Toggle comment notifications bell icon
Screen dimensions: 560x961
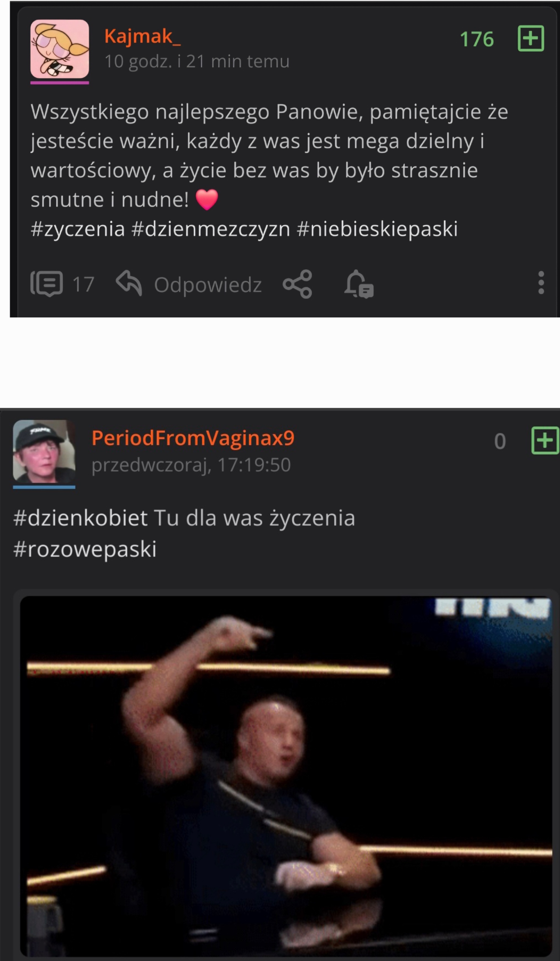point(359,284)
